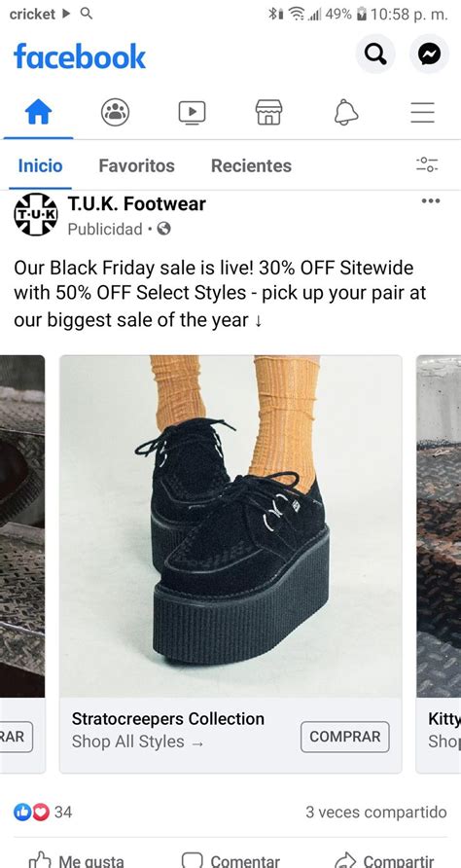
Task: Open Messenger chats icon
Action: tap(430, 54)
